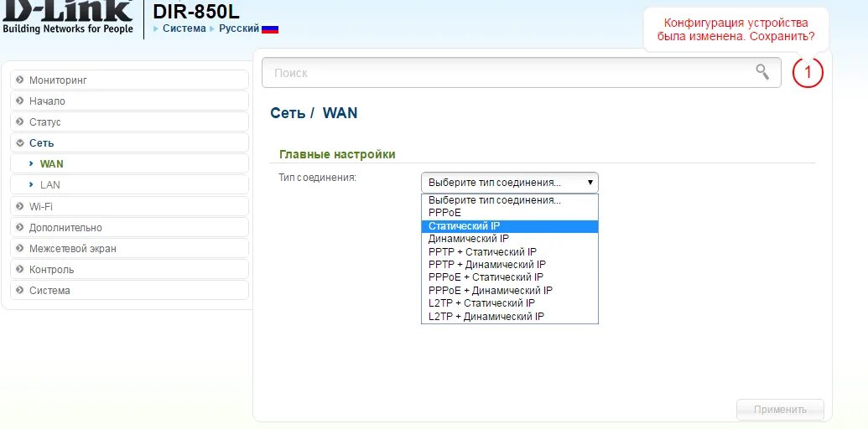The image size is (868, 429).
Task: Pick L2TP + Динамический IP option
Action: tap(510, 317)
